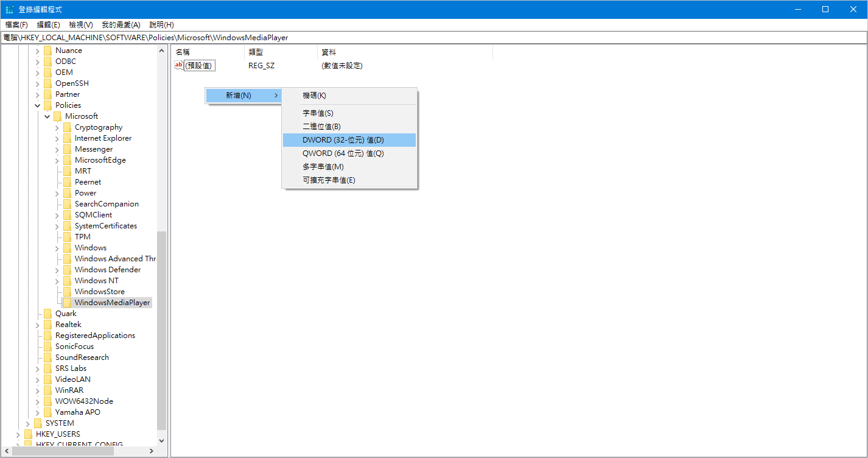The height and width of the screenshot is (458, 868).
Task: Choose 機碼(K) to create new key
Action: click(349, 96)
